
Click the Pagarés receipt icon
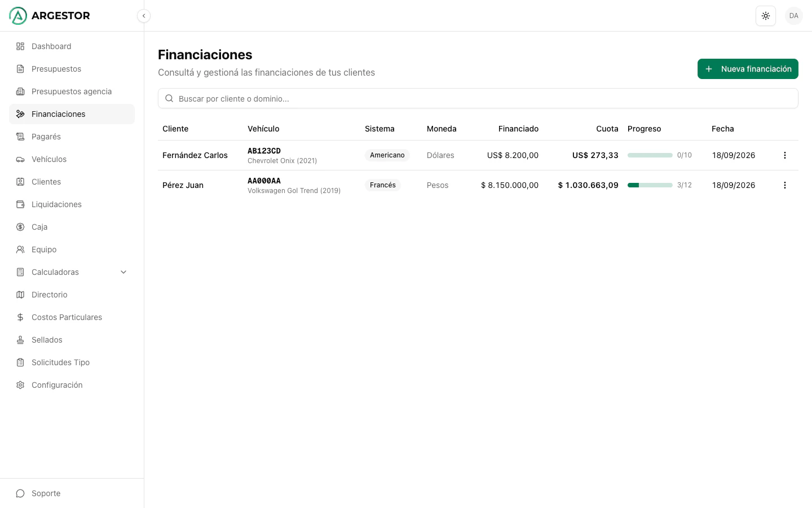click(20, 137)
